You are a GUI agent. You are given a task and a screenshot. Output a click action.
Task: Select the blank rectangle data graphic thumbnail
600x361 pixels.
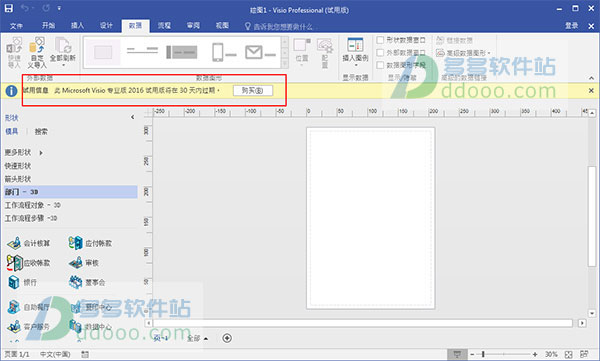(x=103, y=52)
